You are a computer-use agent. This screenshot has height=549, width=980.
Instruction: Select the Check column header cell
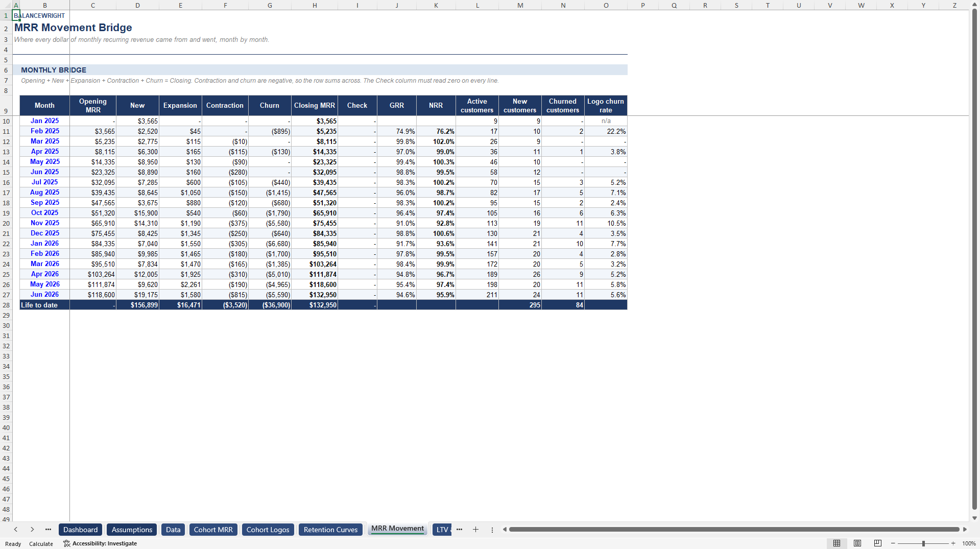pyautogui.click(x=357, y=106)
